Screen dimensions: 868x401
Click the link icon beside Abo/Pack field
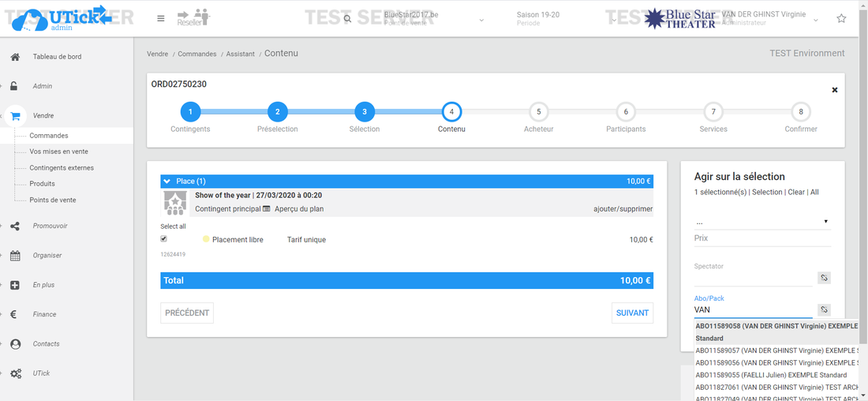click(x=824, y=310)
